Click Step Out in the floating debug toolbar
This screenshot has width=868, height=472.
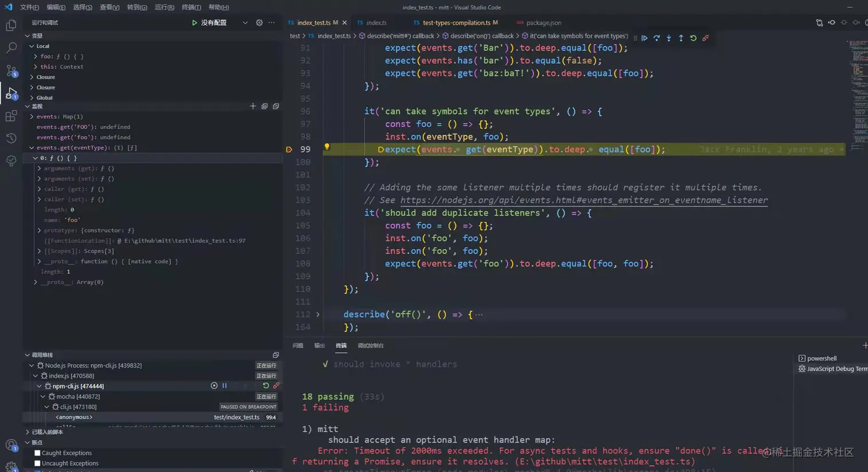click(681, 38)
